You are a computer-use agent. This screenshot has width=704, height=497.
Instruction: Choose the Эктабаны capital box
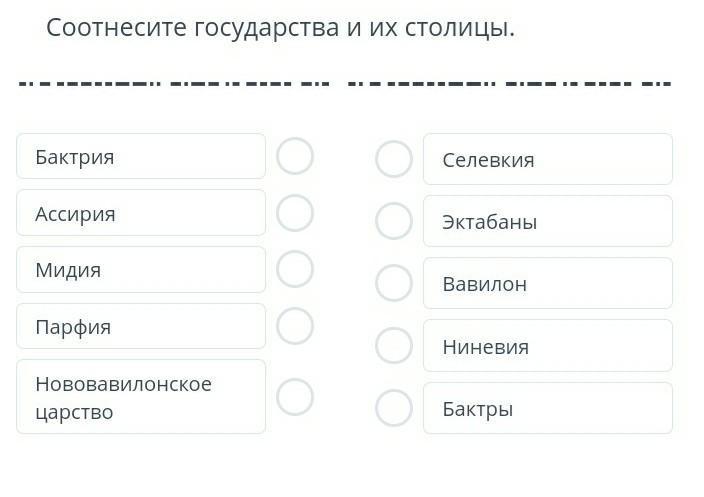tap(547, 222)
